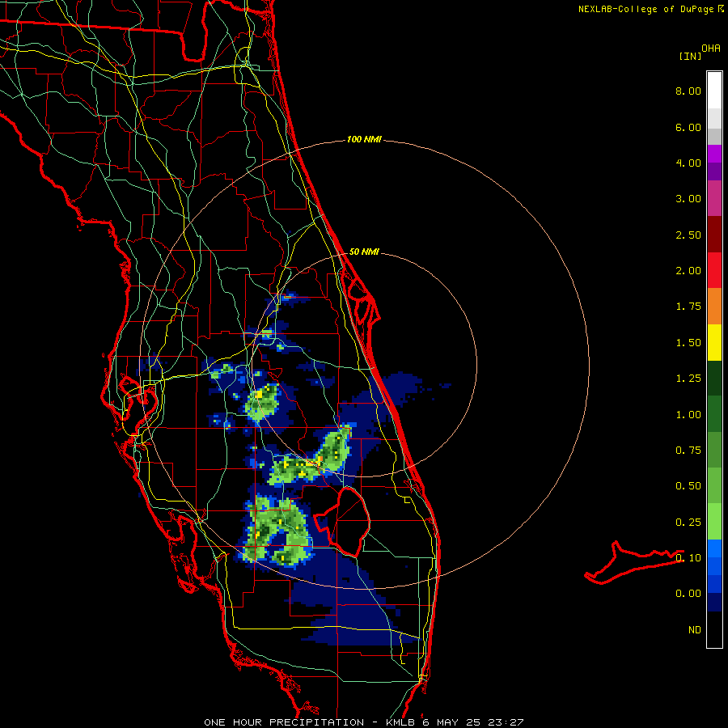Pick the light green 0.25 legend swatch
This screenshot has width=728, height=728.
point(714,522)
